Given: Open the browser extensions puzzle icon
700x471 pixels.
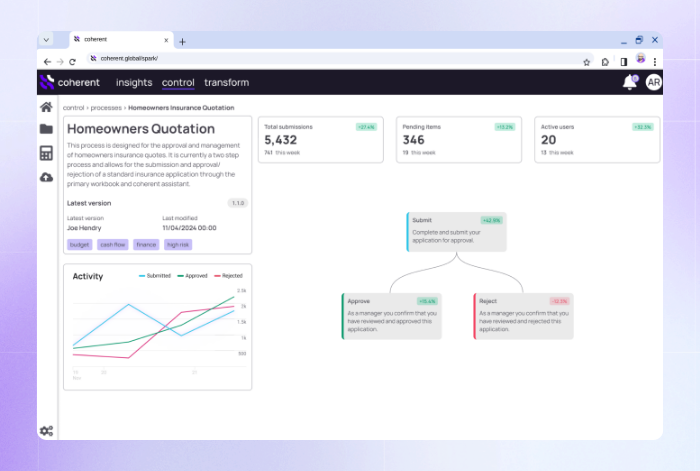Looking at the screenshot, I should coord(605,61).
